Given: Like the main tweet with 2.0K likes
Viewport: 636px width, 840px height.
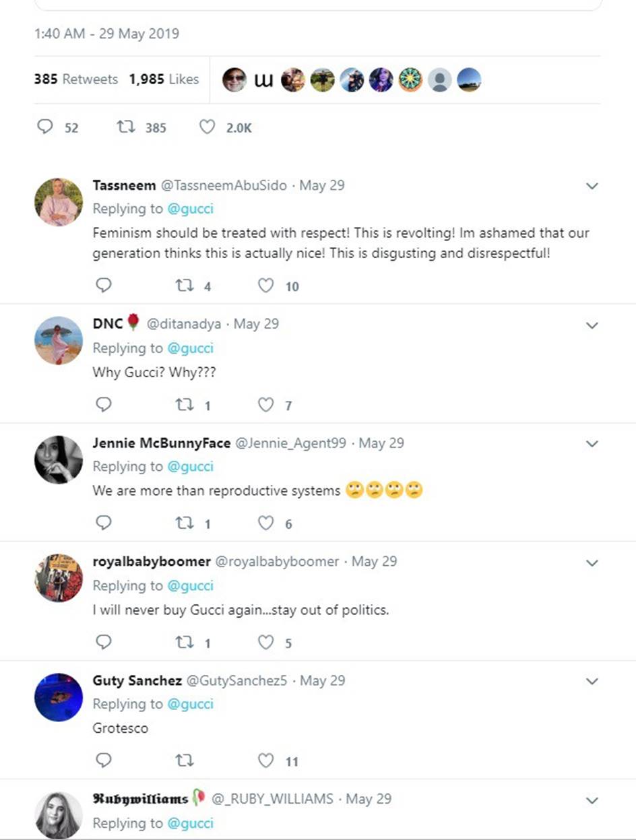Looking at the screenshot, I should (208, 127).
